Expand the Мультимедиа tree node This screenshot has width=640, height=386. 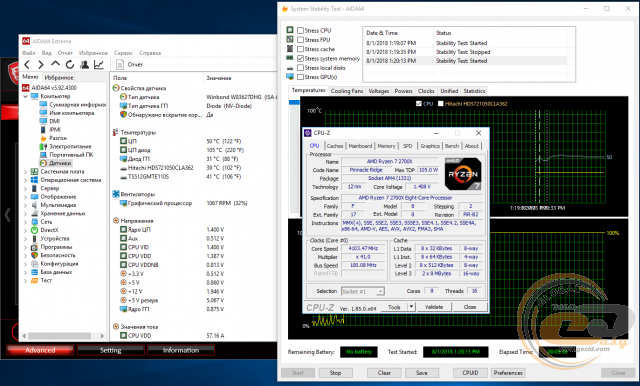25,205
